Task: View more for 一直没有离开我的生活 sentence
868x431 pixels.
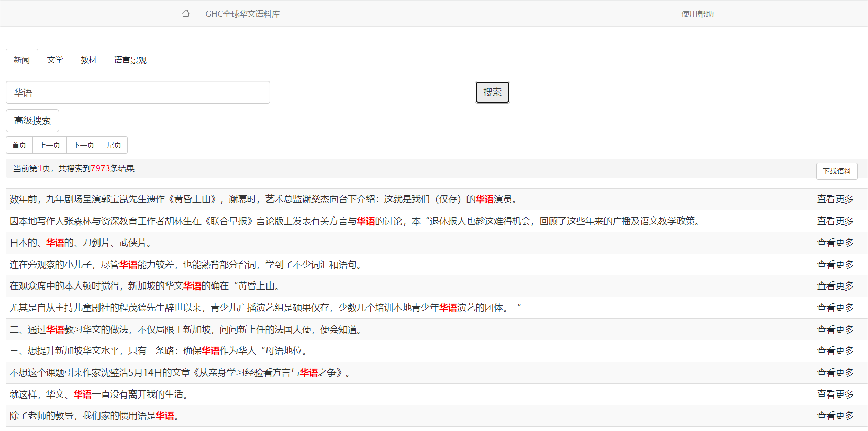Action: (x=836, y=394)
